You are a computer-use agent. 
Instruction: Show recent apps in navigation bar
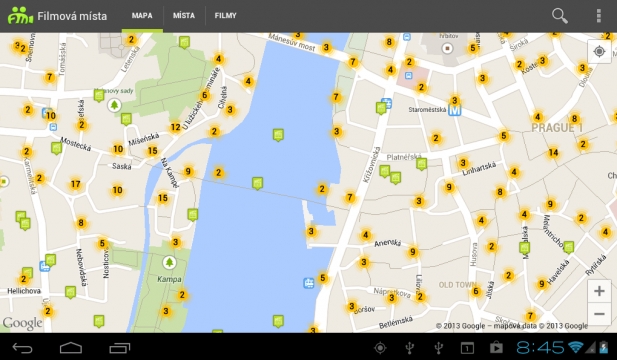pyautogui.click(x=120, y=348)
